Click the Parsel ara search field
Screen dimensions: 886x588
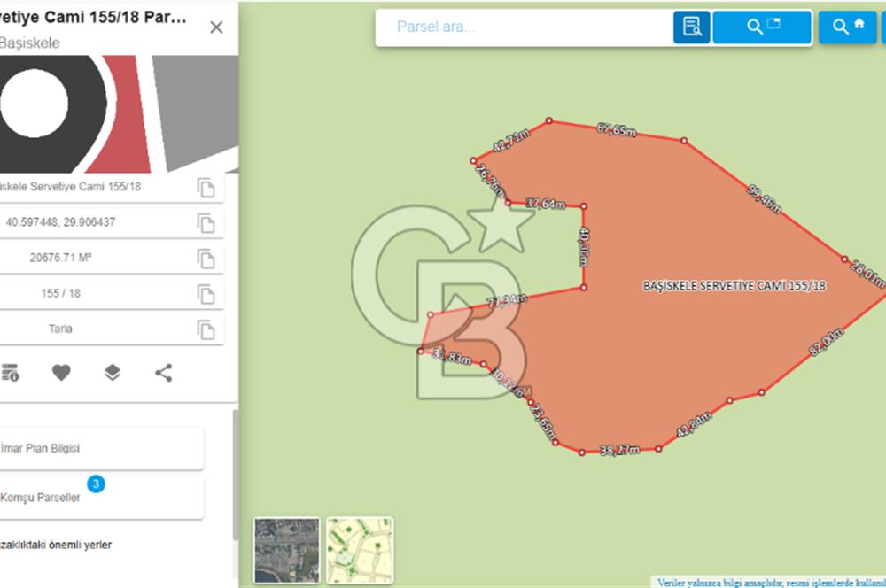[x=523, y=27]
